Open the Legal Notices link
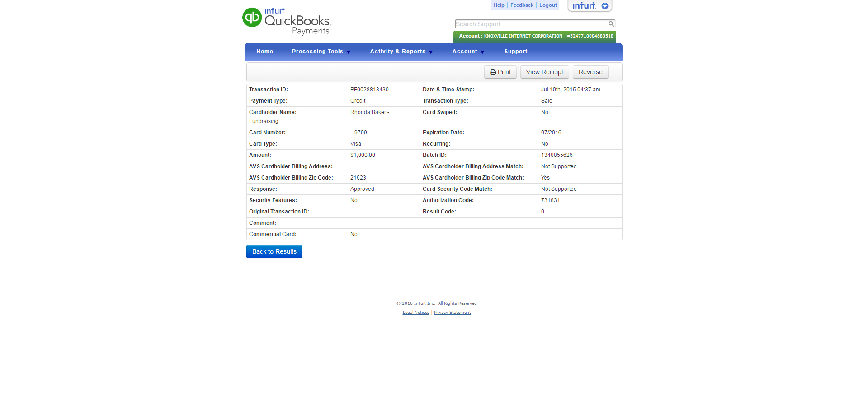 (x=416, y=313)
